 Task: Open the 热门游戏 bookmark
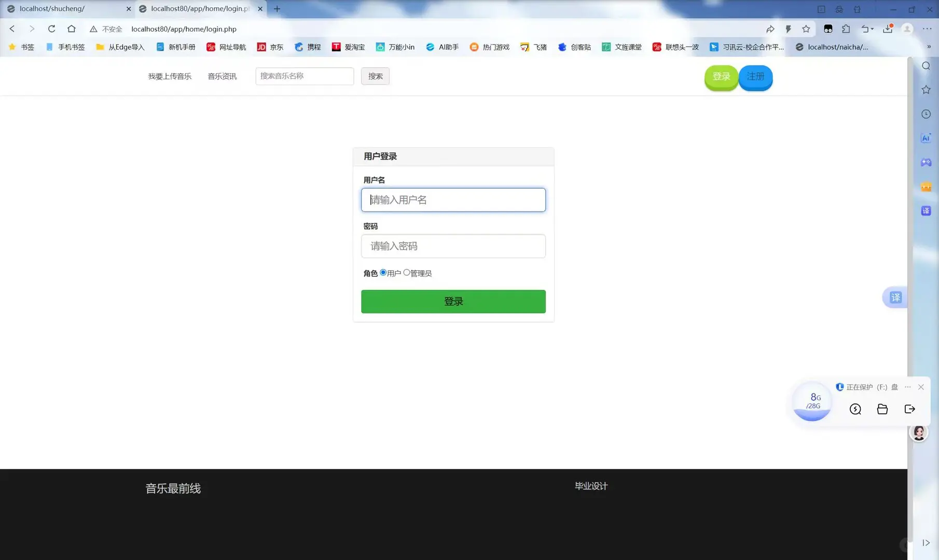tap(489, 47)
